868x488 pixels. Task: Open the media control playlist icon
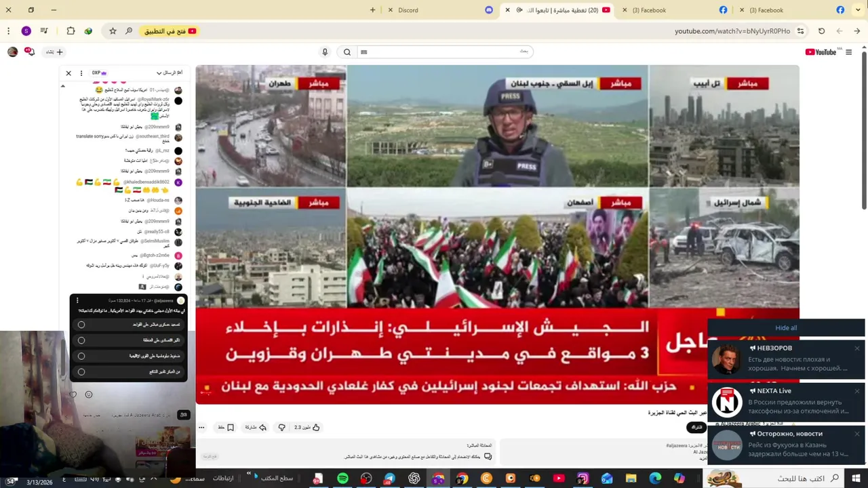coord(44,31)
